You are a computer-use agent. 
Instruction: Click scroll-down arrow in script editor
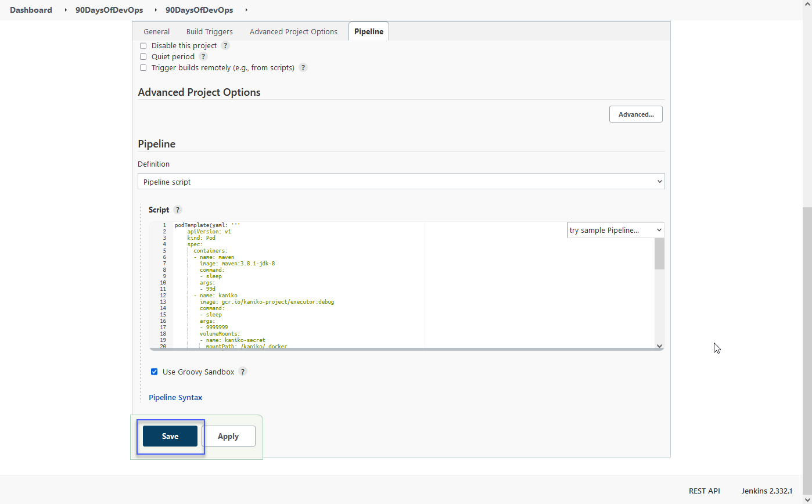tap(659, 346)
